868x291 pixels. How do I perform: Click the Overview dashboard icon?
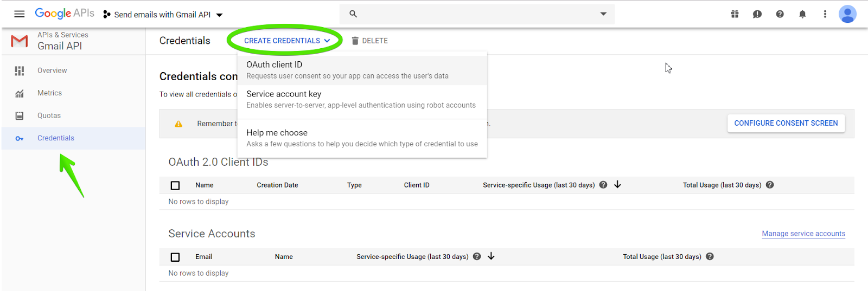click(x=20, y=70)
